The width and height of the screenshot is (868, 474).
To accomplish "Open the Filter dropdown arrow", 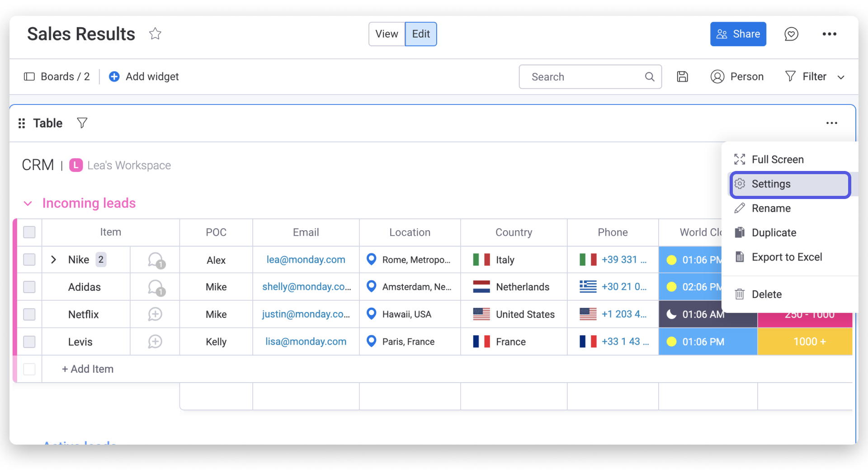I will pyautogui.click(x=841, y=77).
